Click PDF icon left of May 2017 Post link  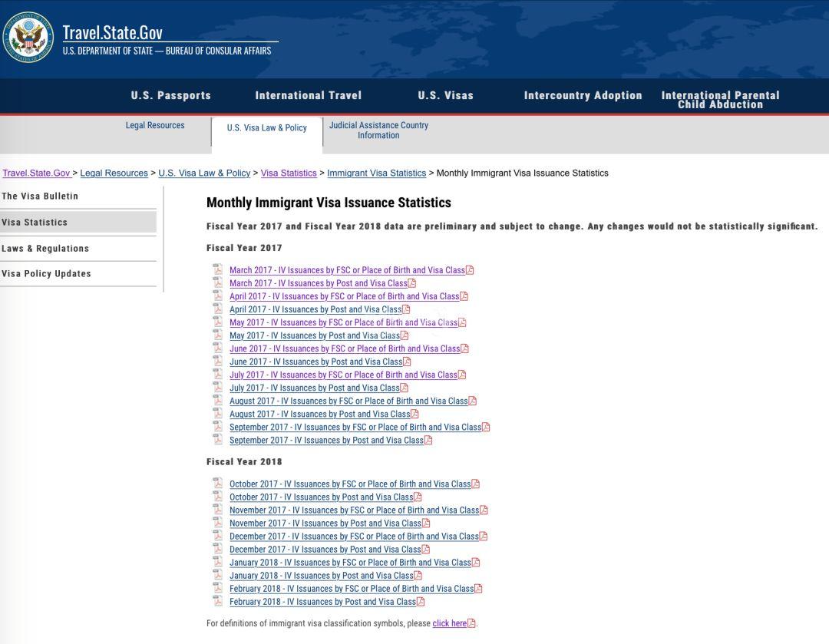218,335
